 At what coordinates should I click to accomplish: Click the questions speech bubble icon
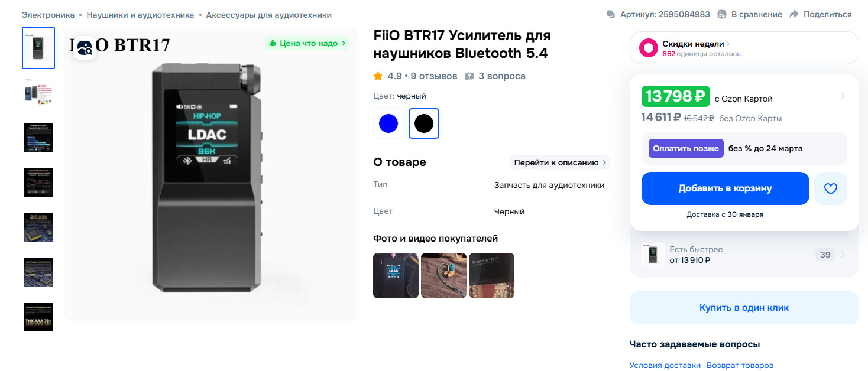click(469, 76)
